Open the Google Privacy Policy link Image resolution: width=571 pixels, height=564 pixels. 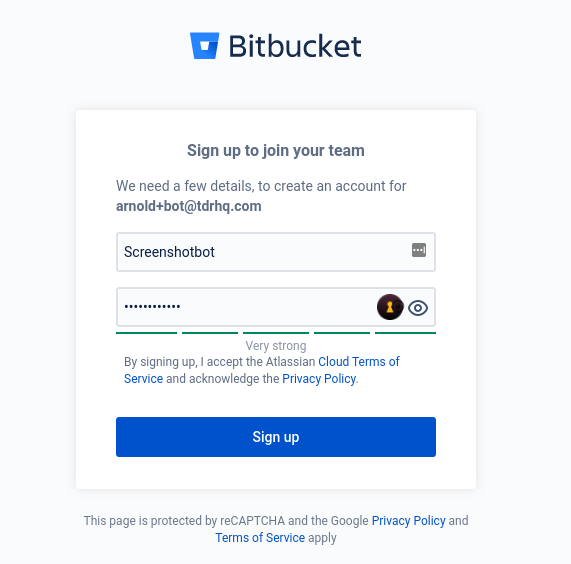click(x=408, y=521)
